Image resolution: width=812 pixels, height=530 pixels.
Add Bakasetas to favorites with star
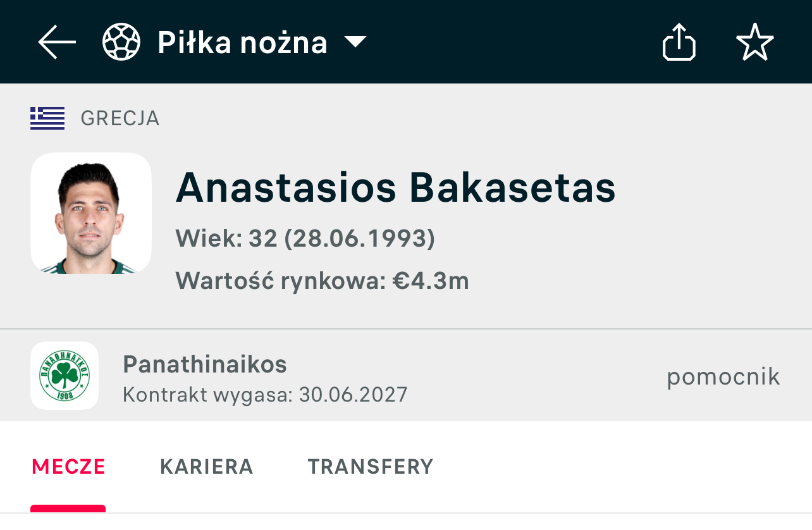pos(754,42)
